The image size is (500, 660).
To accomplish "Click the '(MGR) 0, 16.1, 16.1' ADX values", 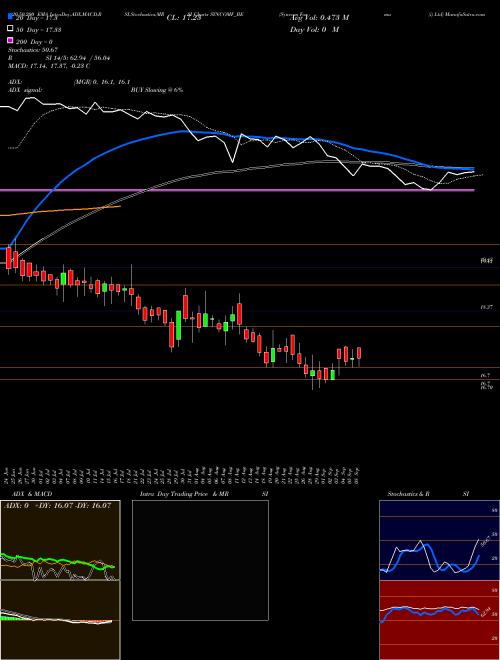I will pyautogui.click(x=102, y=82).
